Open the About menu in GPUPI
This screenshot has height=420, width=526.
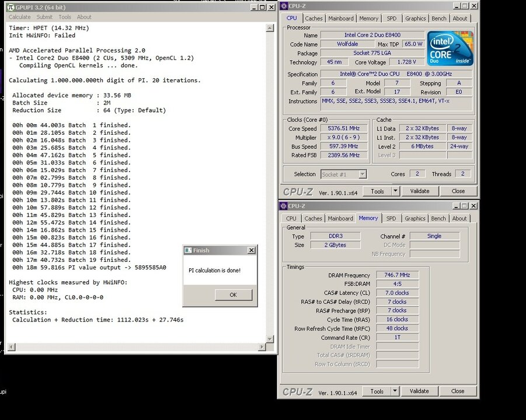84,17
